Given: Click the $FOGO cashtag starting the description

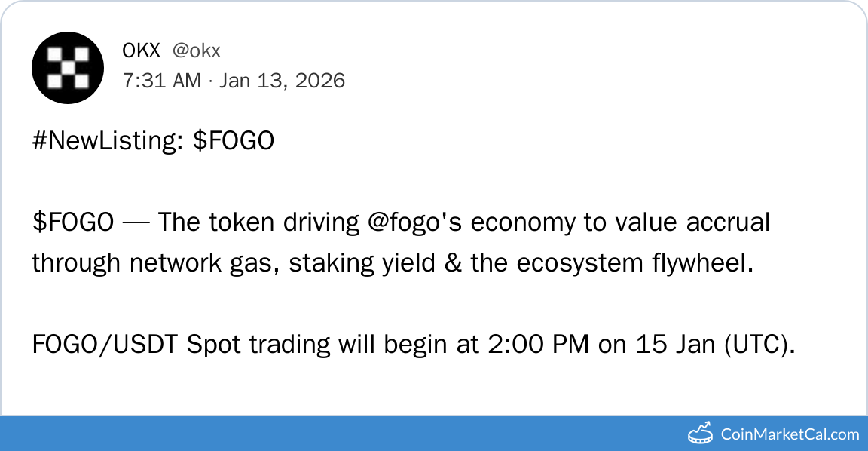Looking at the screenshot, I should tap(73, 222).
